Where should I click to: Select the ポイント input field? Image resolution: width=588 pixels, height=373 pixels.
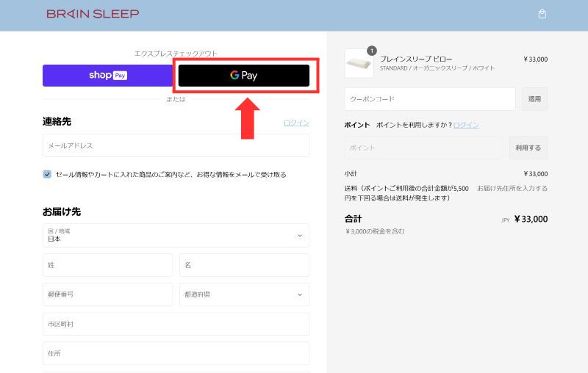(x=423, y=148)
